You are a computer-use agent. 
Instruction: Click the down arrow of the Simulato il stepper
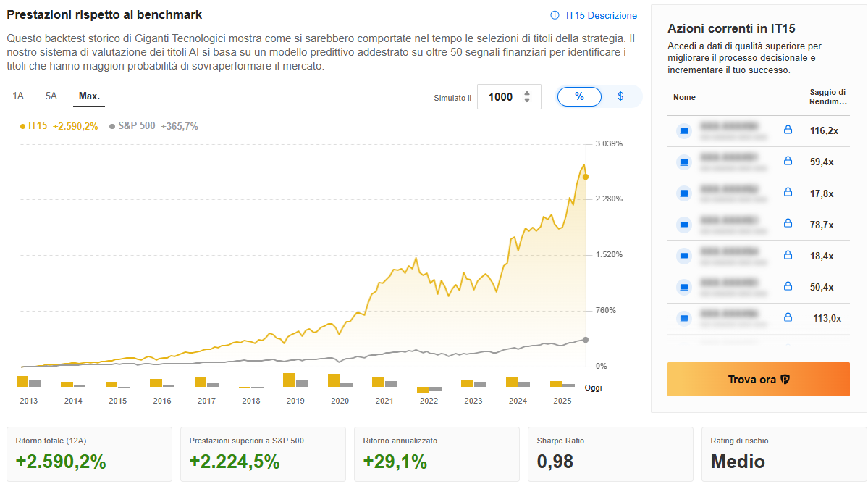pos(528,100)
